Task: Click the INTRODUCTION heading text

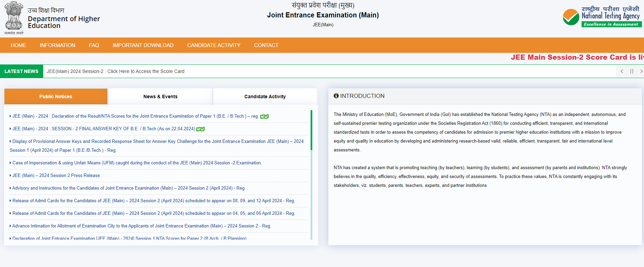Action: pos(362,96)
